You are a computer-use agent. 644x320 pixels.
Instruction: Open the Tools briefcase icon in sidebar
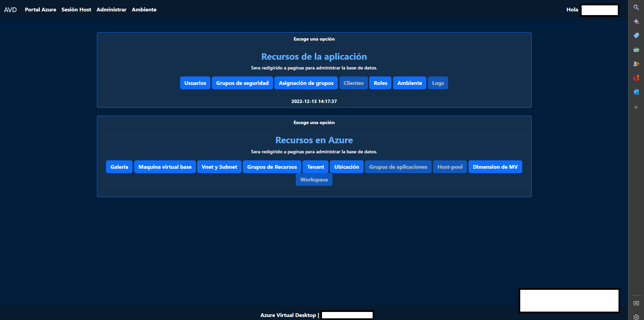point(636,50)
